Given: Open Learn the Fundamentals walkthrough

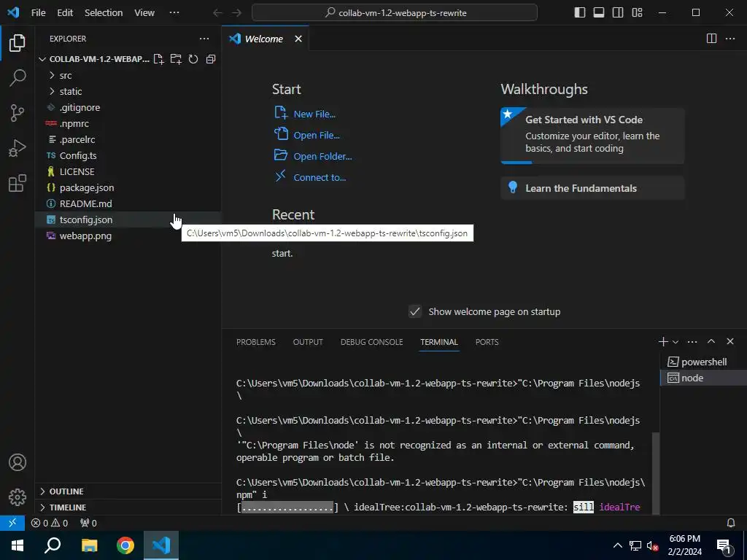Looking at the screenshot, I should [x=592, y=188].
